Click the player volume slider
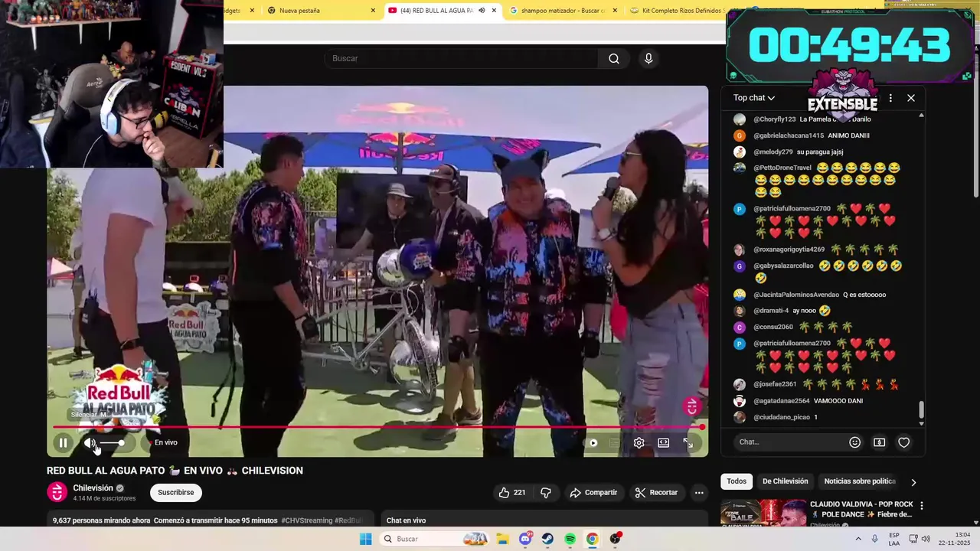The image size is (980, 551). pyautogui.click(x=112, y=442)
